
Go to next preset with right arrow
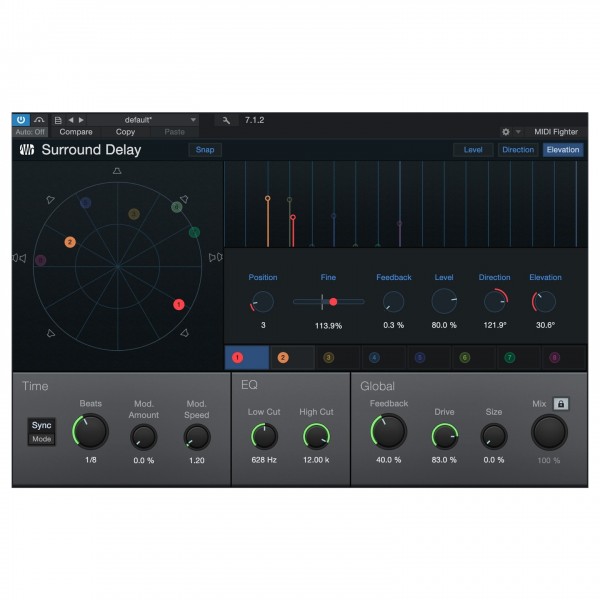pos(81,120)
